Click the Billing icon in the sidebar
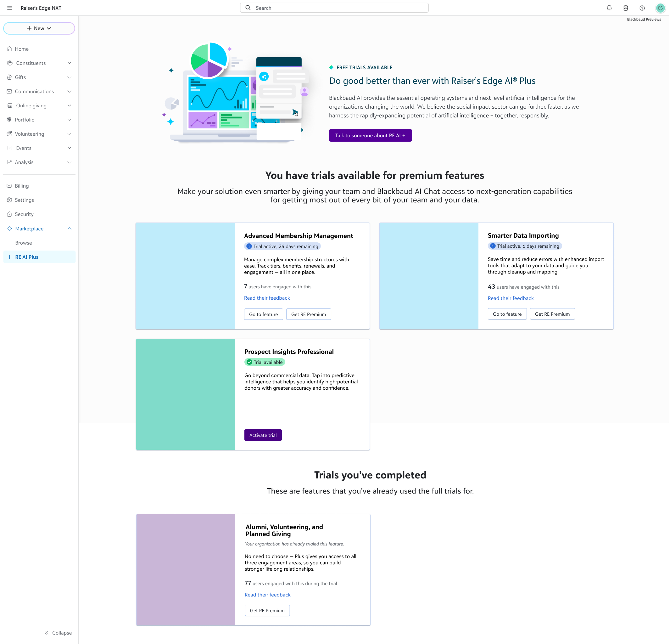Screen dimensions: 670x644 [x=9, y=186]
